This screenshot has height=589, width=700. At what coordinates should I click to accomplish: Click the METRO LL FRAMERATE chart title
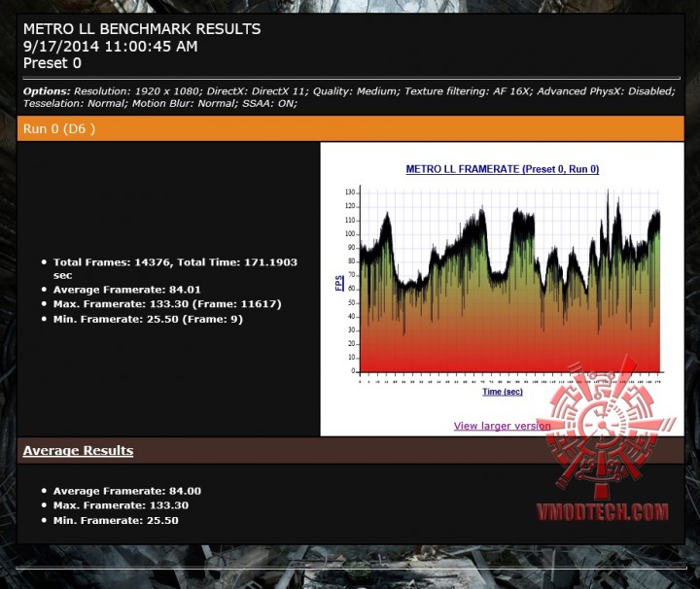pyautogui.click(x=503, y=169)
